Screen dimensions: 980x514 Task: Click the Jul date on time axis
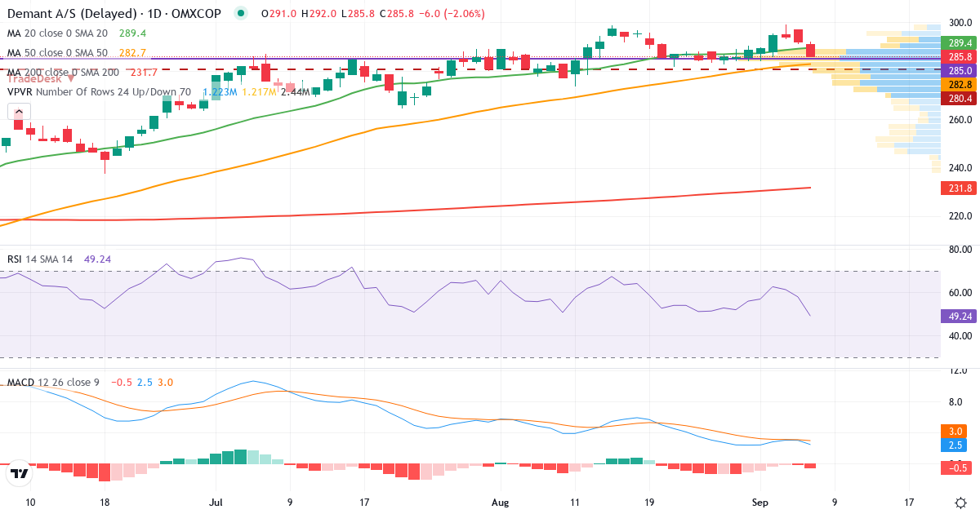click(x=216, y=502)
